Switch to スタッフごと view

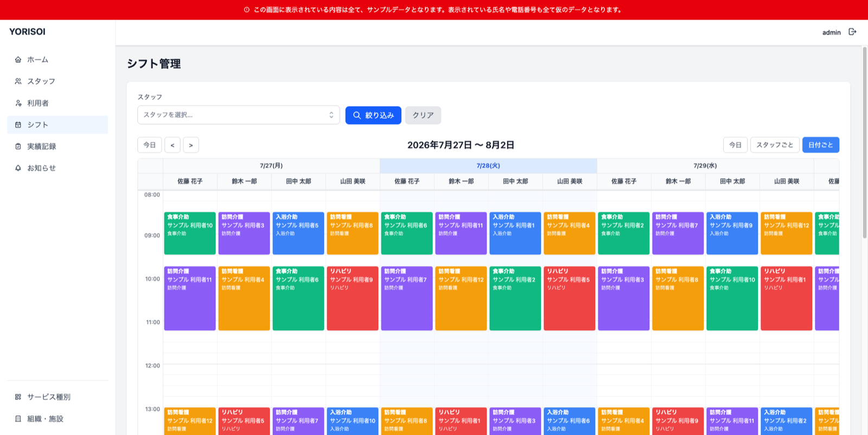point(775,145)
